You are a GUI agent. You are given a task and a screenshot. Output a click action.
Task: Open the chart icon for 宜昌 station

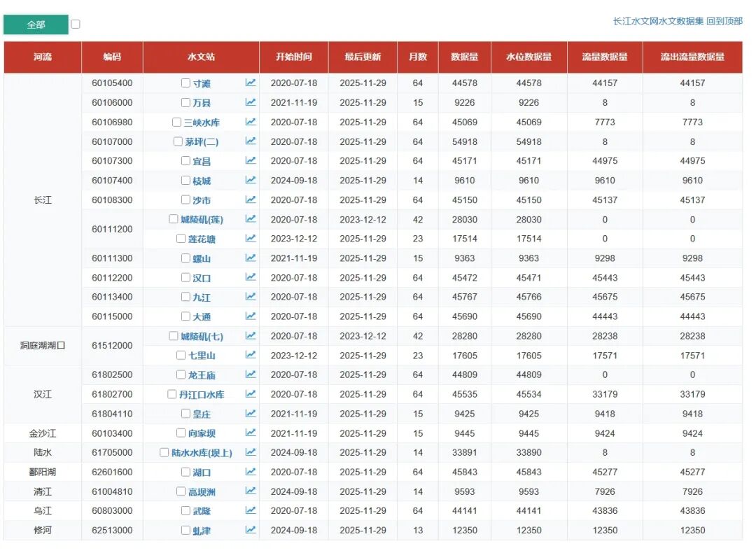[x=250, y=160]
